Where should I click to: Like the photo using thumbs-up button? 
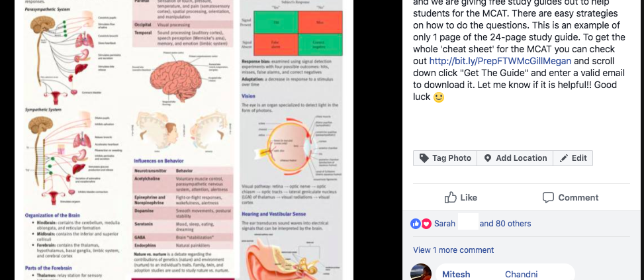point(461,197)
